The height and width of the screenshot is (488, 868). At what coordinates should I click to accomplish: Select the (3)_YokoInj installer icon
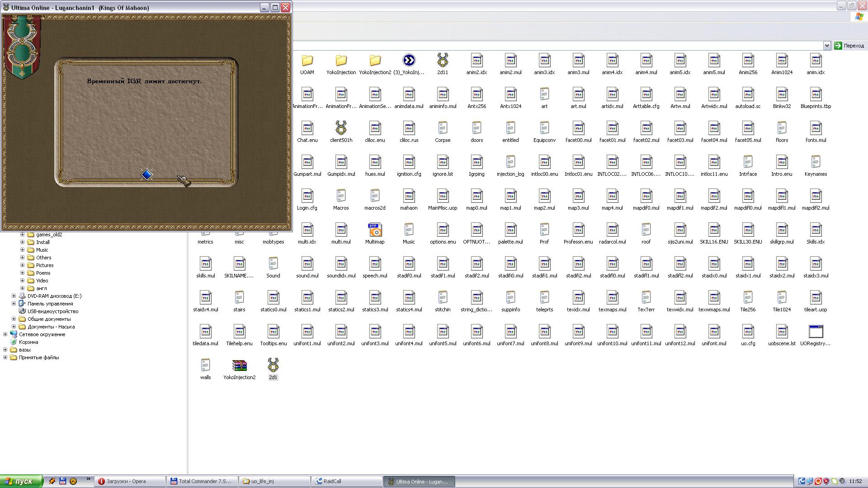pyautogui.click(x=409, y=61)
